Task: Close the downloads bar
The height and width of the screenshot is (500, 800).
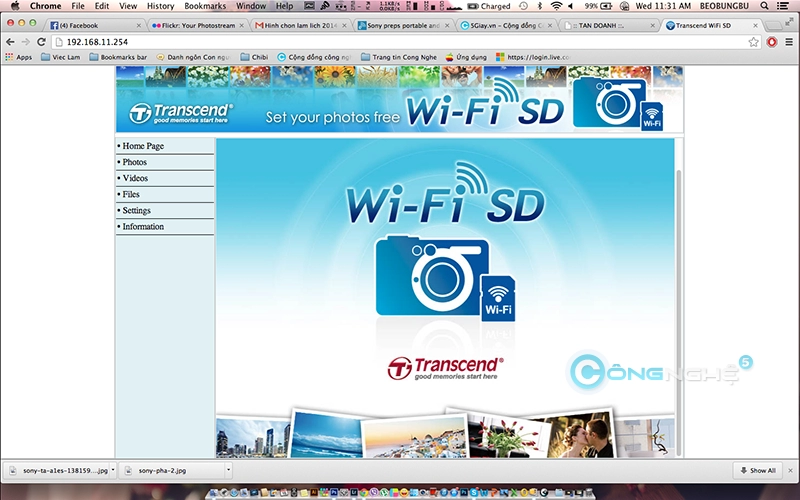Action: pyautogui.click(x=790, y=470)
